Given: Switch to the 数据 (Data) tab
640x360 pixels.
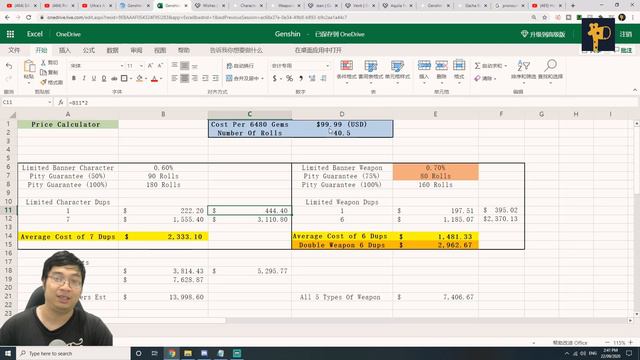Looking at the screenshot, I should tap(112, 50).
